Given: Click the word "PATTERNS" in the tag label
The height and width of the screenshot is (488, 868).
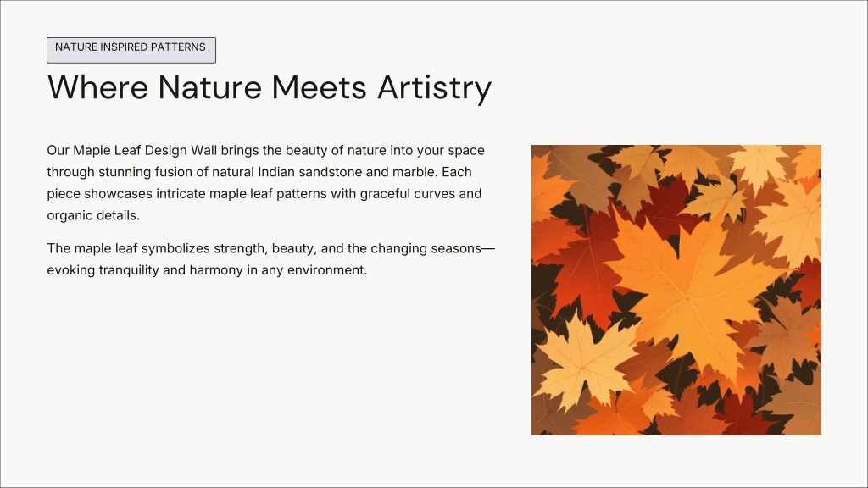Looking at the screenshot, I should click(176, 47).
